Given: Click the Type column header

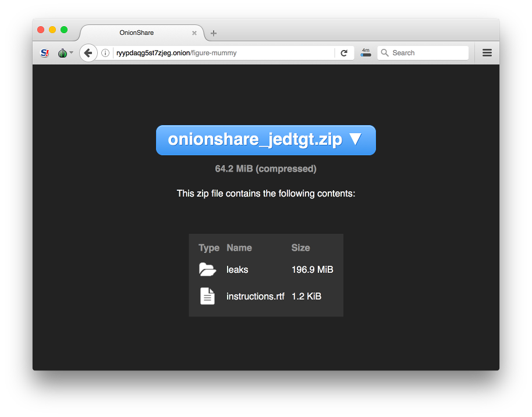Looking at the screenshot, I should tap(209, 248).
